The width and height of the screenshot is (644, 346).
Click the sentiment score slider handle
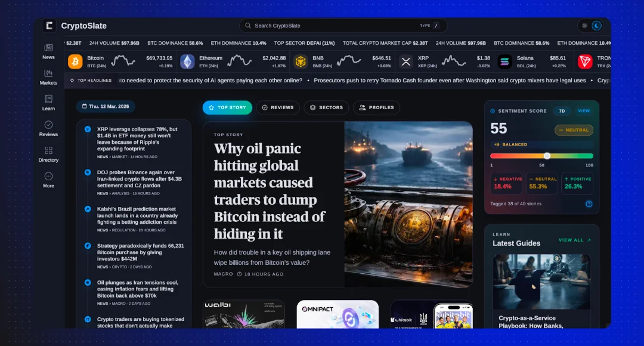click(547, 156)
